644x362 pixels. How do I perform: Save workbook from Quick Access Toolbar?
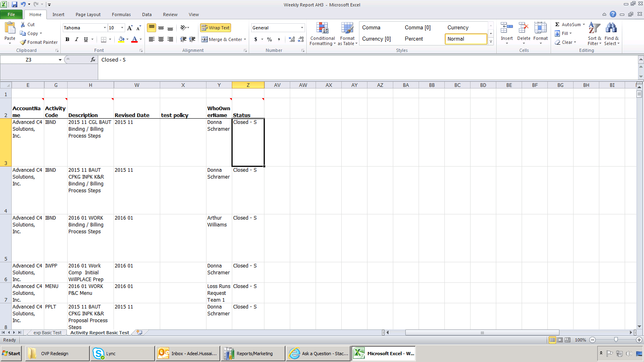coord(14,4)
